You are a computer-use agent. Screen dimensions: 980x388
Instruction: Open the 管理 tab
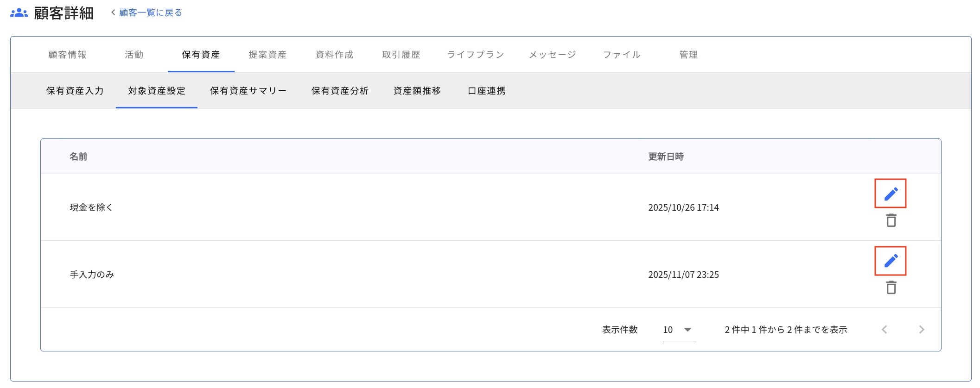click(689, 55)
